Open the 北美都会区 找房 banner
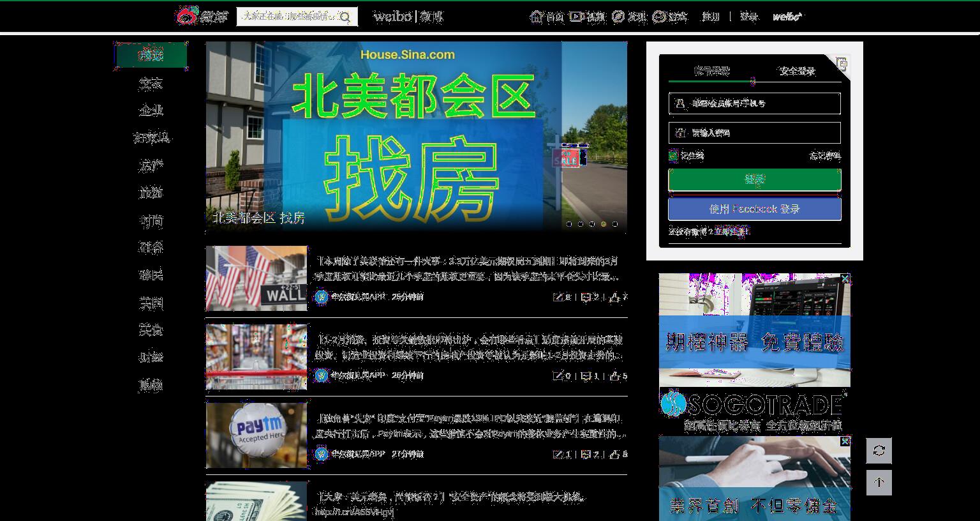Viewport: 980px width, 521px height. pos(417,137)
